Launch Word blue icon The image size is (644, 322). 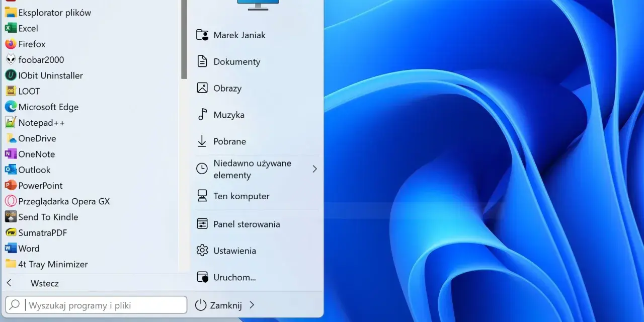11,249
